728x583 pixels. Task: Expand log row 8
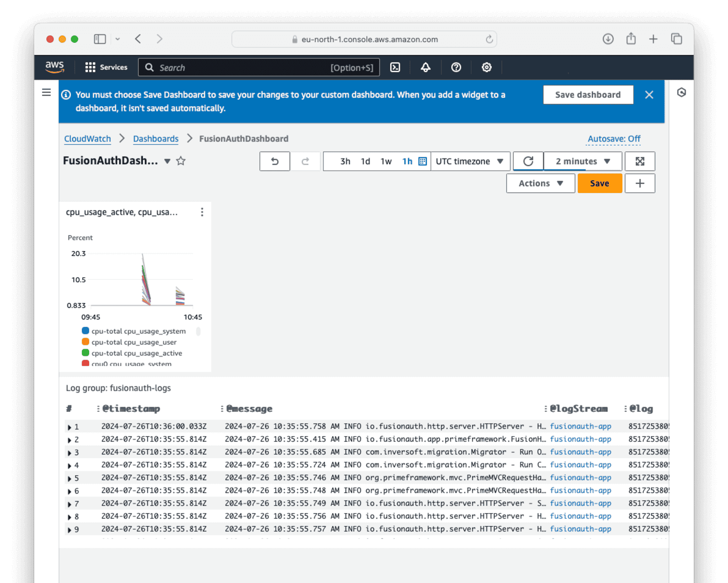click(x=69, y=517)
